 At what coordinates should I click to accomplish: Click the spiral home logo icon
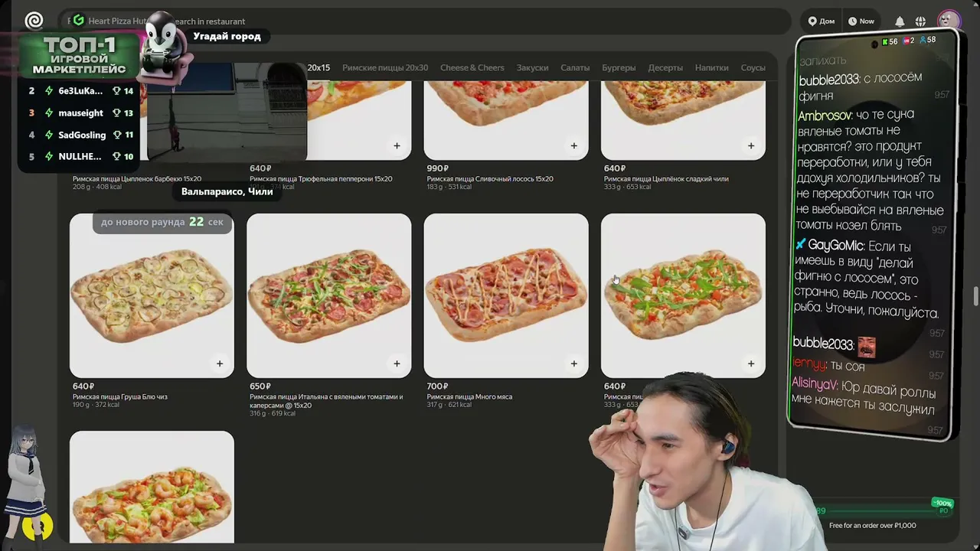[x=34, y=21]
